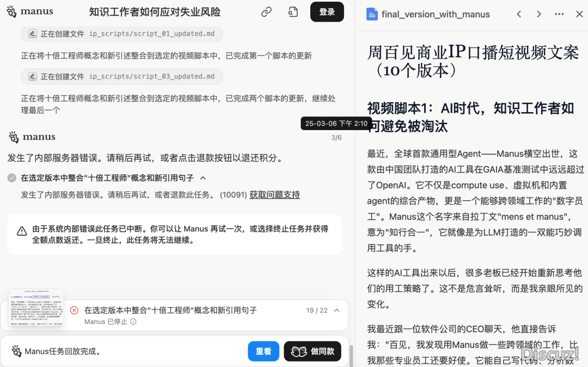Click info icon next to Manus 已停止

[x=133, y=322]
